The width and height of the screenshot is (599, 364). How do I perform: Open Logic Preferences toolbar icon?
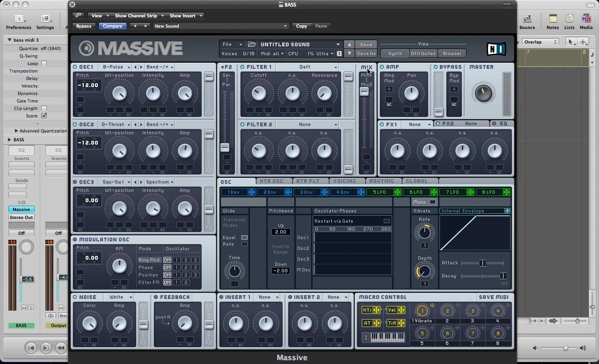click(19, 19)
